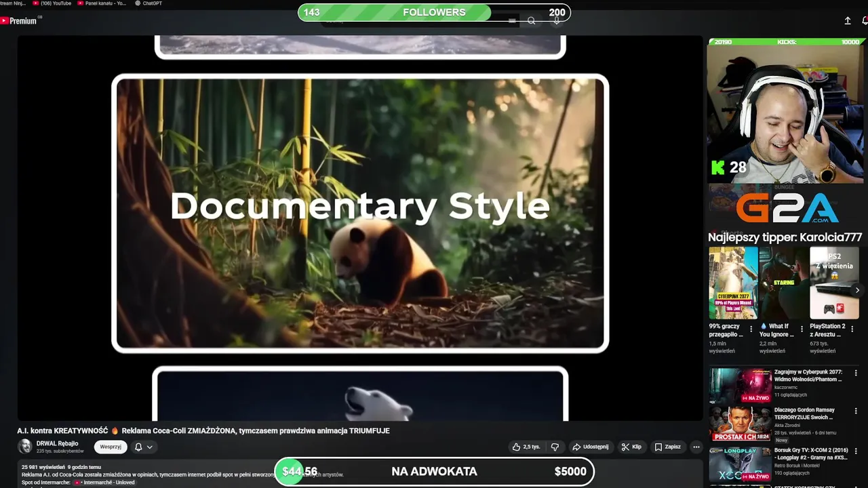Click the NA ADWOKATA donation goal bar

(x=434, y=471)
